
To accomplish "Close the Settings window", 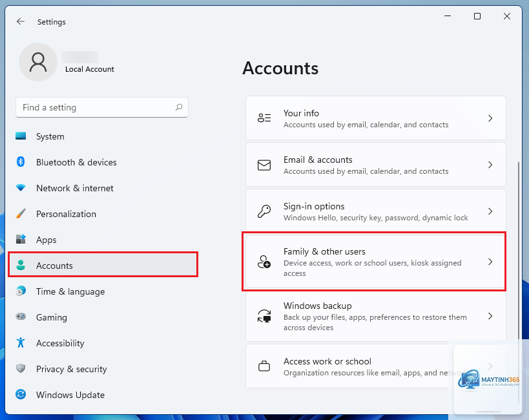I will (507, 16).
